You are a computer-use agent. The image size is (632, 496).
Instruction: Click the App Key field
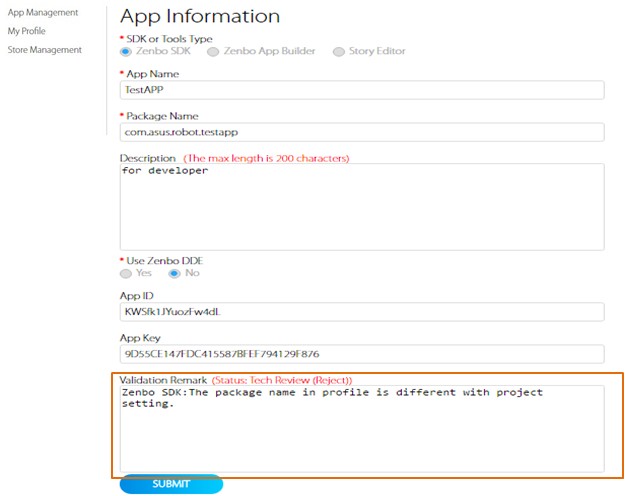[x=362, y=354]
